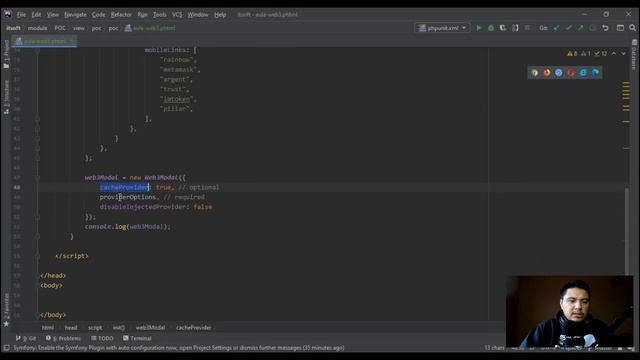Open the Refactor menu
The height and width of the screenshot is (360, 640).
point(121,15)
